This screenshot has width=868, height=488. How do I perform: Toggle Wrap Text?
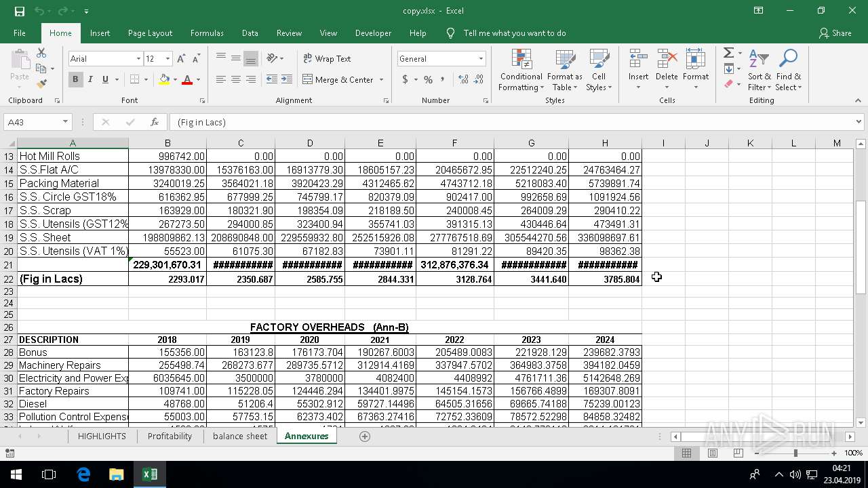pos(328,59)
